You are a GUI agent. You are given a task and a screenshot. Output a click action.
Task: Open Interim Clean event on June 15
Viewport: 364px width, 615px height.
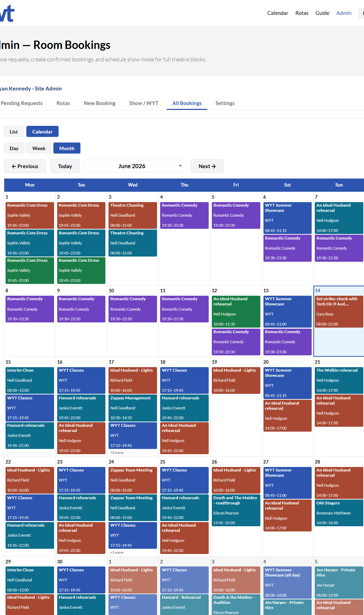pyautogui.click(x=29, y=380)
